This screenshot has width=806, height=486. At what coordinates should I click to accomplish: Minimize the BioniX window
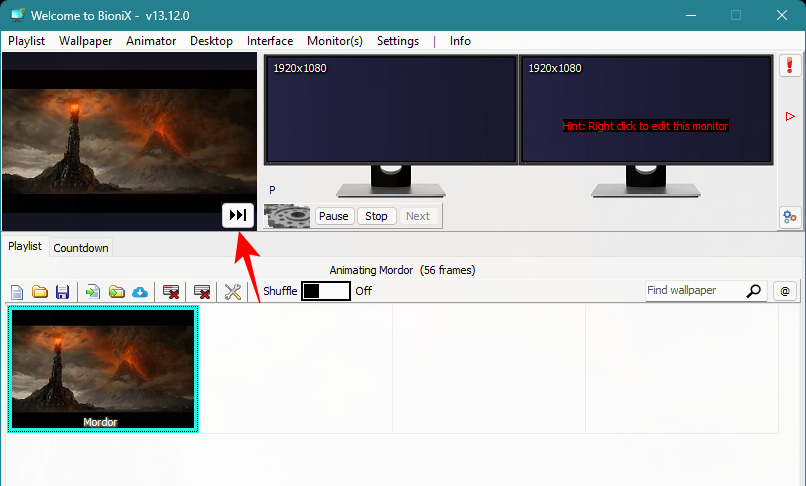pos(691,15)
